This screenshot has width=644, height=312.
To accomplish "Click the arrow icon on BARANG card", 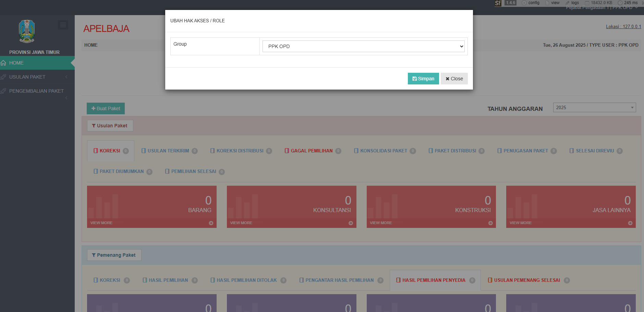I will pos(211,223).
